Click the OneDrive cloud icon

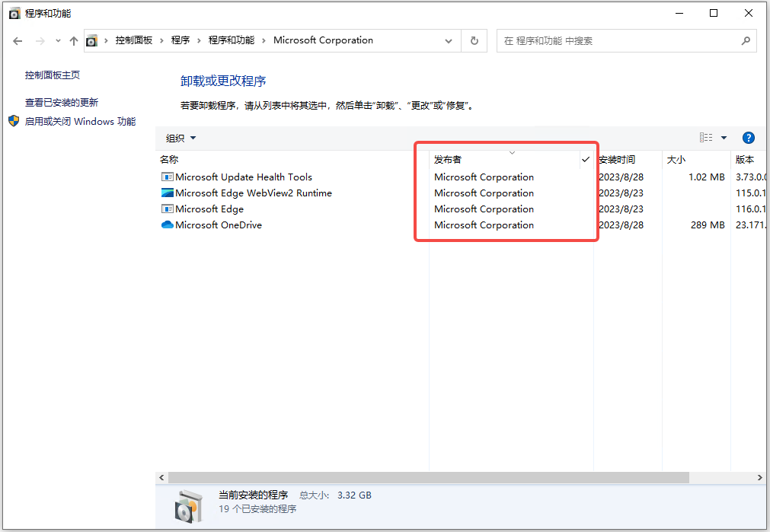pos(168,225)
